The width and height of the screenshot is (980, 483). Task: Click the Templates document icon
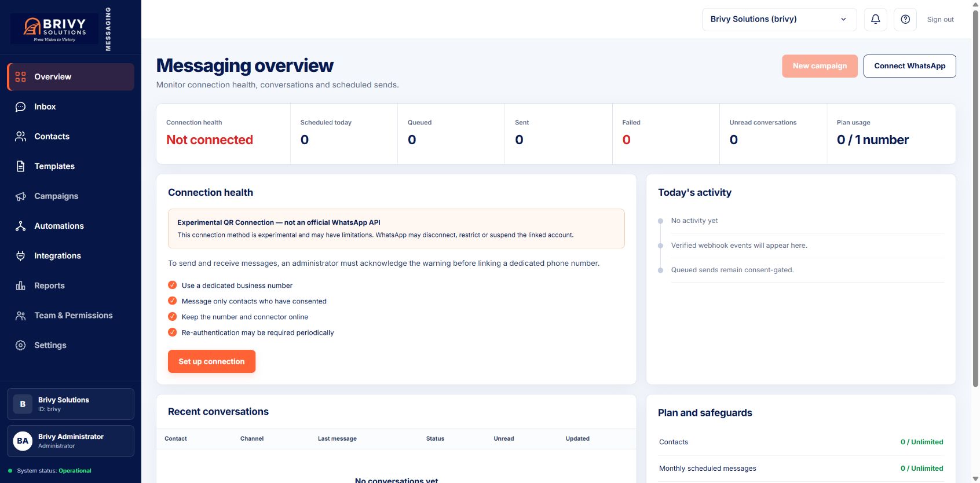(x=21, y=166)
